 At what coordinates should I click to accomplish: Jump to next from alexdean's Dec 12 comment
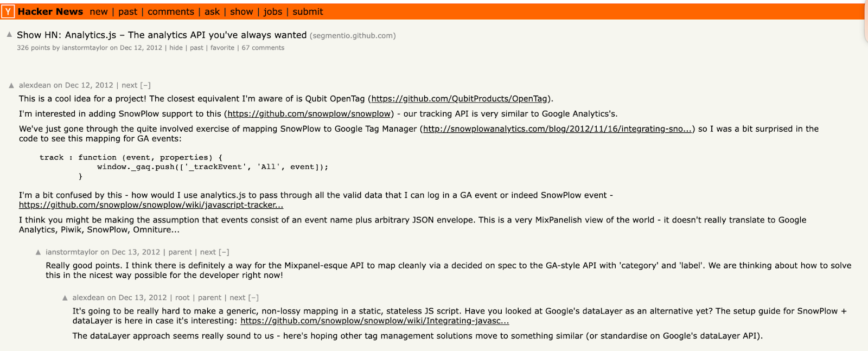point(130,85)
